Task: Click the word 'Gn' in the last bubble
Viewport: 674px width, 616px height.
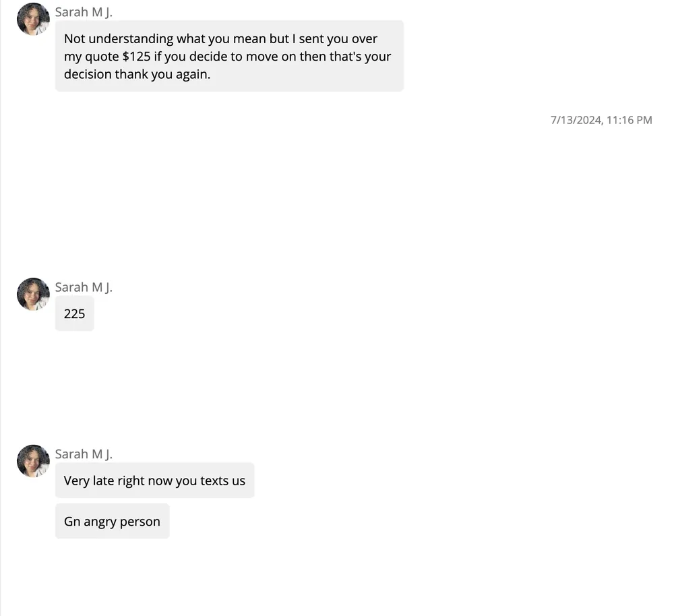Action: click(x=72, y=521)
